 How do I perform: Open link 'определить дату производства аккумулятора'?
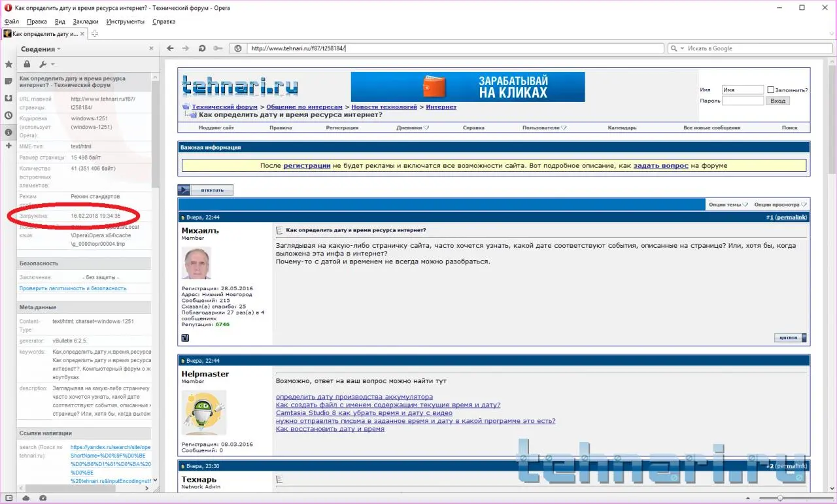pos(354,397)
